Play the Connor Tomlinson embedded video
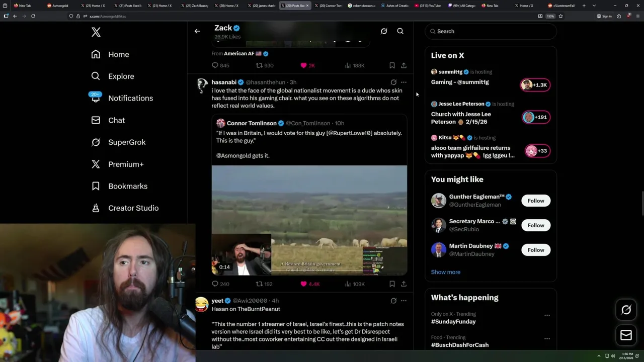Screen dimensions: 644x362 (x=309, y=220)
